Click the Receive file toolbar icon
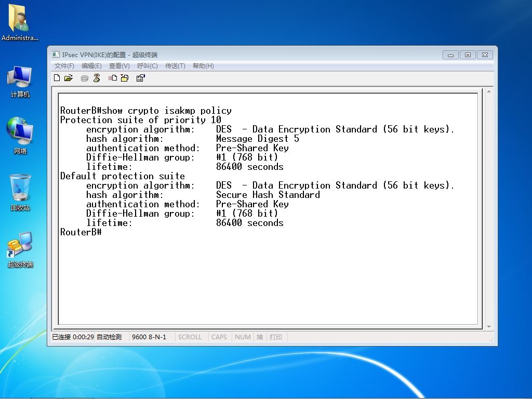 125,78
